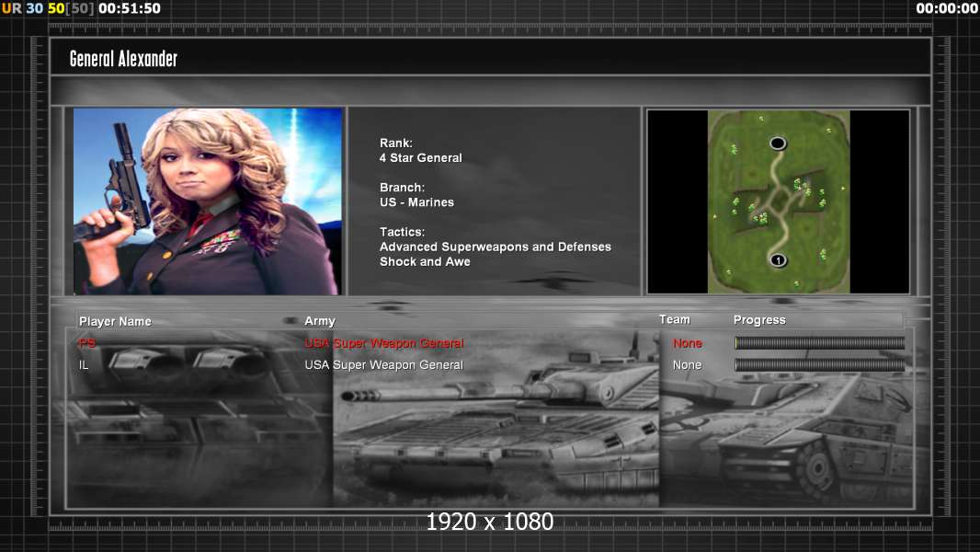The height and width of the screenshot is (552, 980).
Task: Select the unnumbered black start position on map
Action: click(778, 144)
